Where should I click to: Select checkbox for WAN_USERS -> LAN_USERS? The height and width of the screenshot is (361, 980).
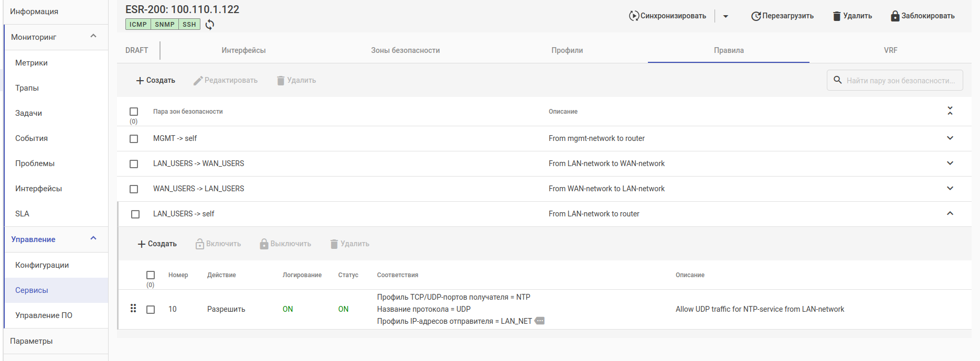pyautogui.click(x=134, y=189)
